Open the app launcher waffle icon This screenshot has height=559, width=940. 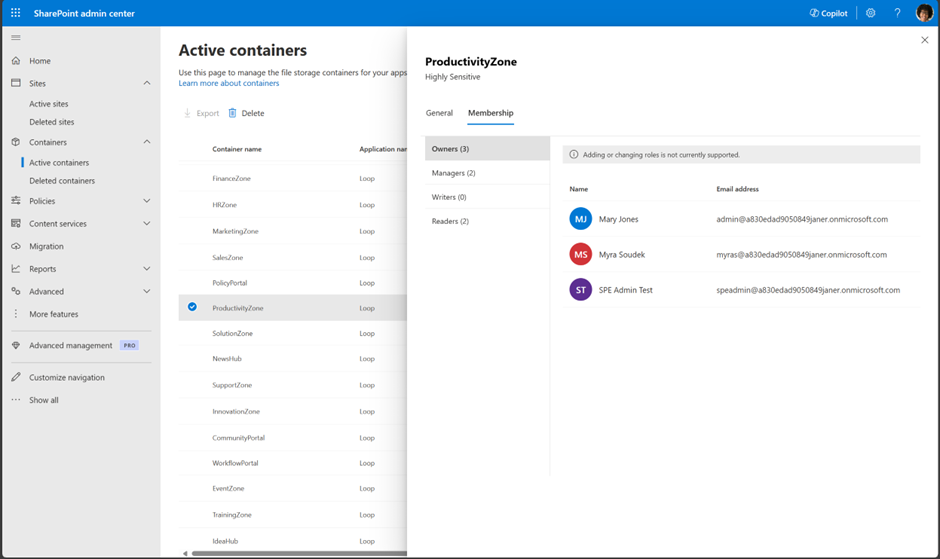coord(15,13)
